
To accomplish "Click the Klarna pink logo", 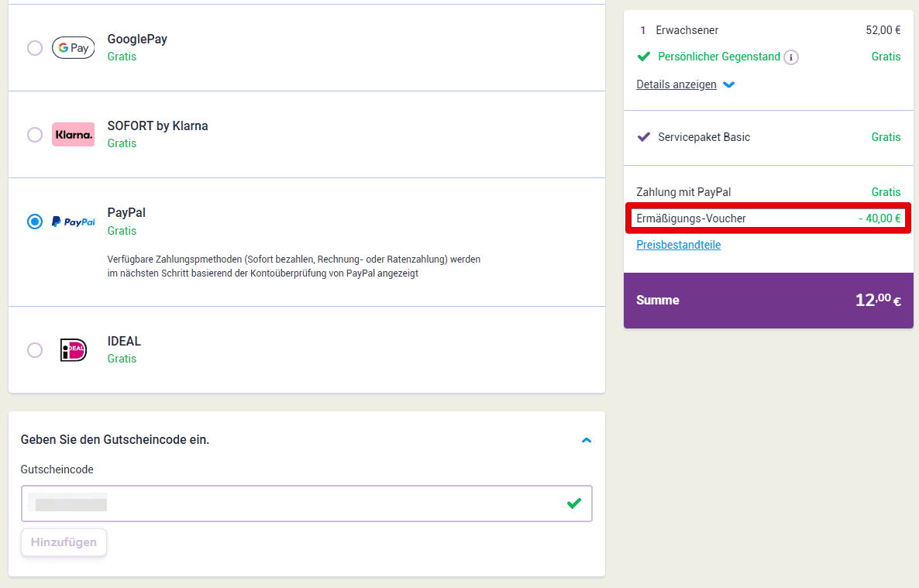I will [73, 135].
